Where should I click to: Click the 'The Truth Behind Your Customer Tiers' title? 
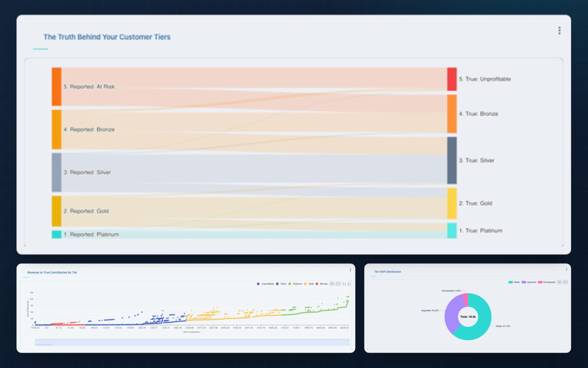pyautogui.click(x=107, y=37)
